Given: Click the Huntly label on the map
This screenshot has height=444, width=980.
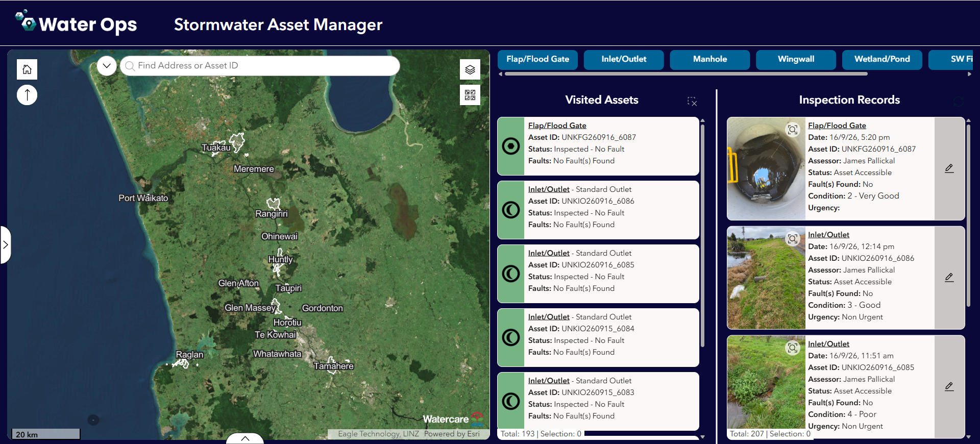Looking at the screenshot, I should pos(281,259).
